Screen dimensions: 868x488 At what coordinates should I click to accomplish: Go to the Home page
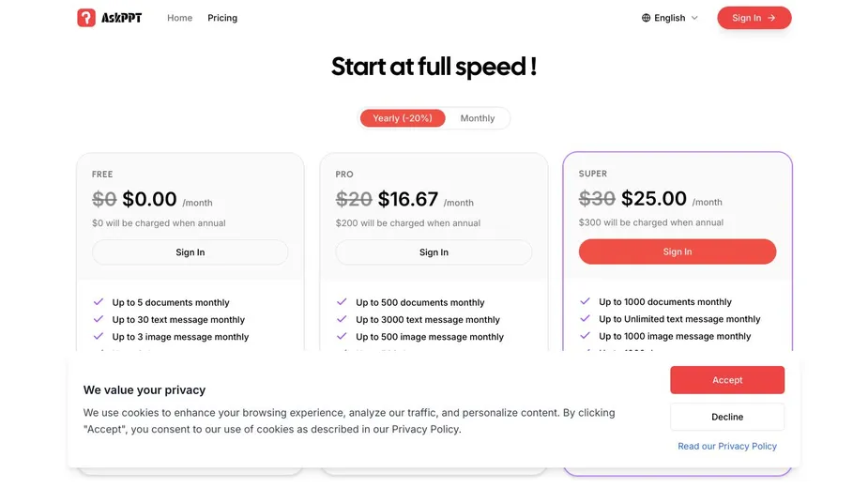click(x=179, y=18)
